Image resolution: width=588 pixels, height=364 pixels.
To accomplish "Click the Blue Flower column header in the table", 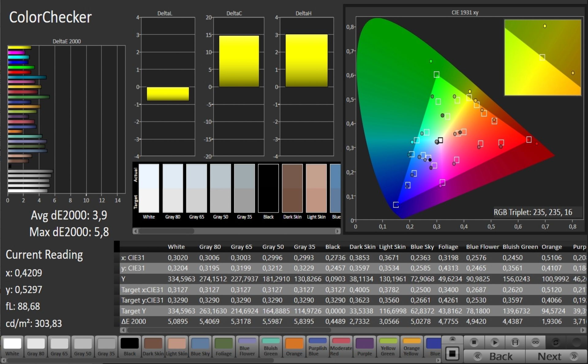I will coord(482,247).
